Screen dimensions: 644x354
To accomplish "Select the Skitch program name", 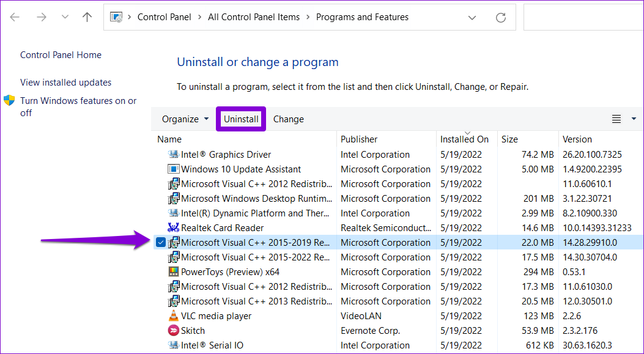I will point(193,331).
